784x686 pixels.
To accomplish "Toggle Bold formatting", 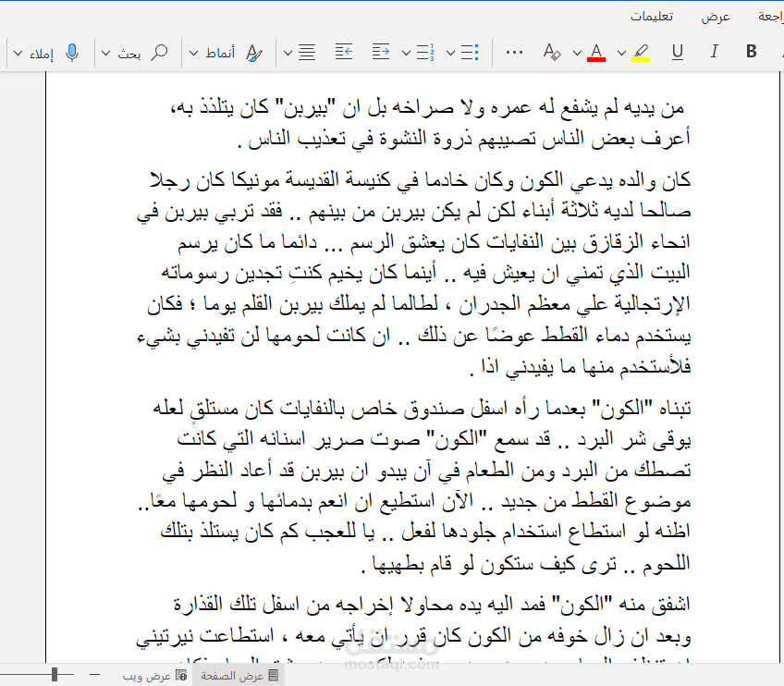I will (749, 53).
